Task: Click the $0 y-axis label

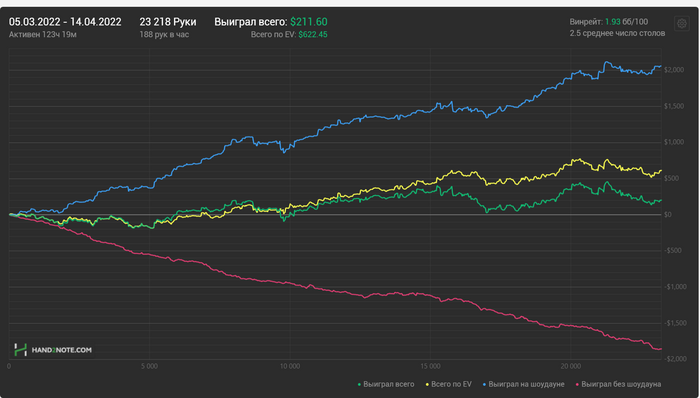Action: coord(668,215)
